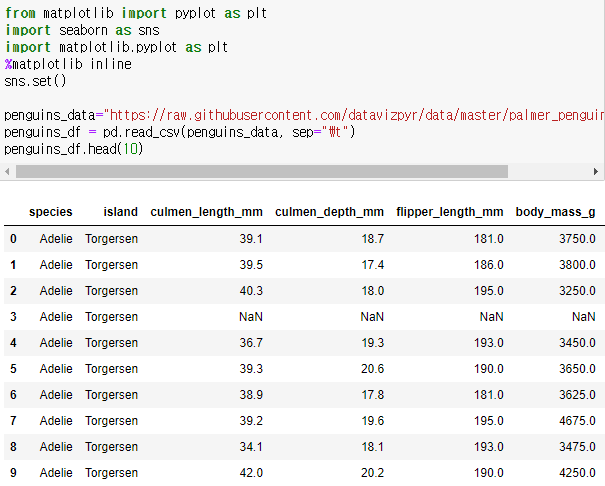Click the culmen_depth_mm column header
The width and height of the screenshot is (605, 486).
point(329,212)
